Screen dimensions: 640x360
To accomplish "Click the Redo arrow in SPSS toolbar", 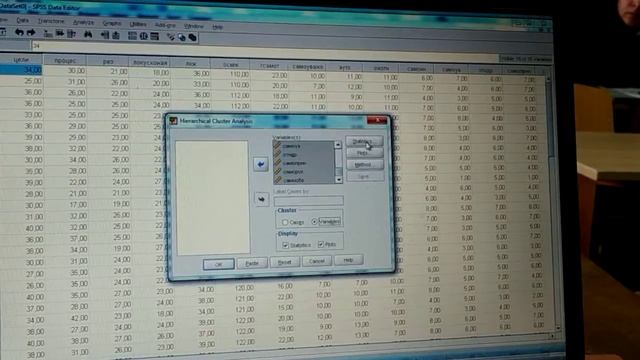I will coord(31,33).
